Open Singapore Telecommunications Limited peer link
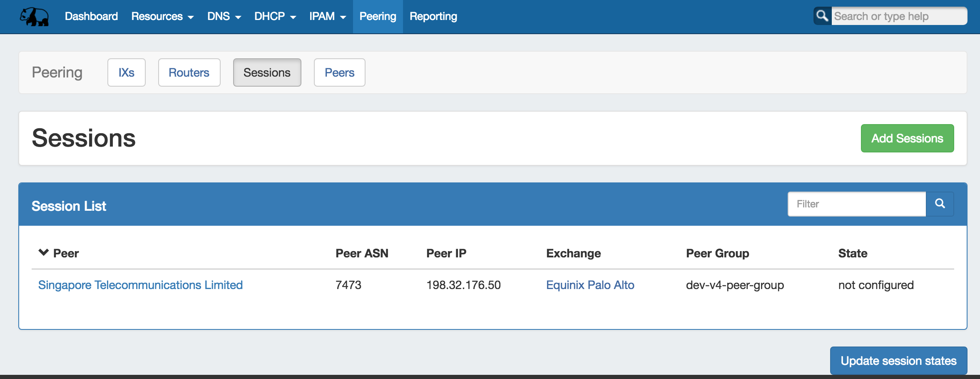 click(140, 285)
